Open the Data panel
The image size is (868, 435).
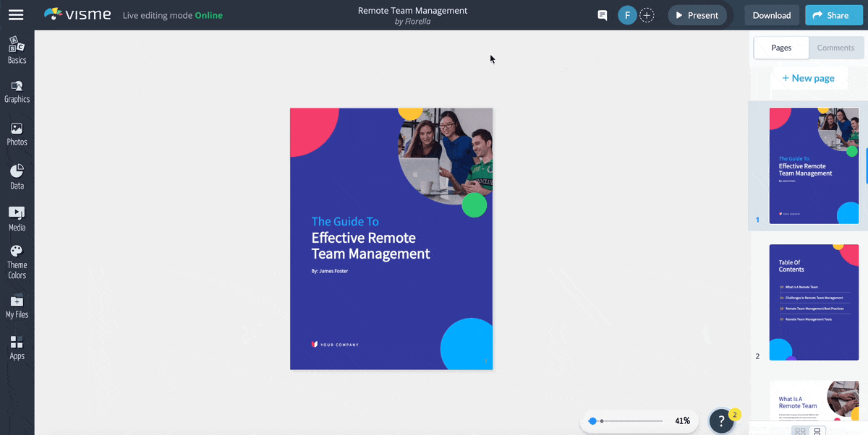coord(17,177)
